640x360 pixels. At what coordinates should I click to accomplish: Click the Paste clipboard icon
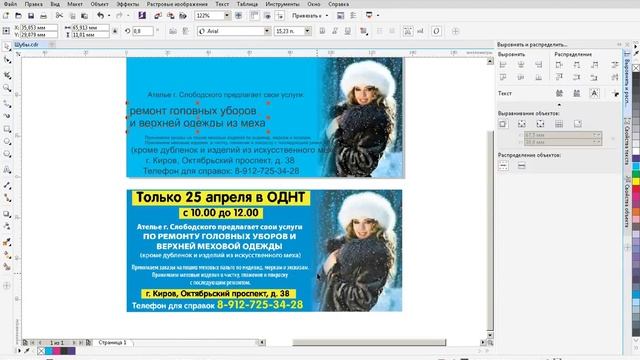click(x=84, y=16)
